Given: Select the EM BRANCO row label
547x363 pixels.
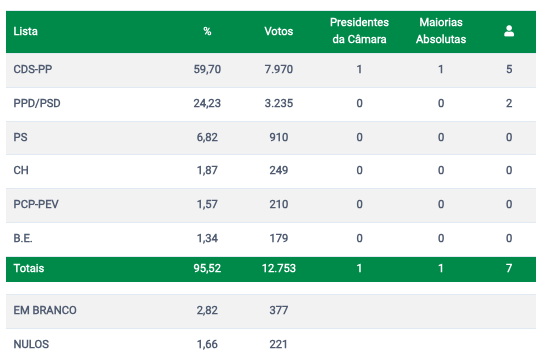Looking at the screenshot, I should [45, 310].
